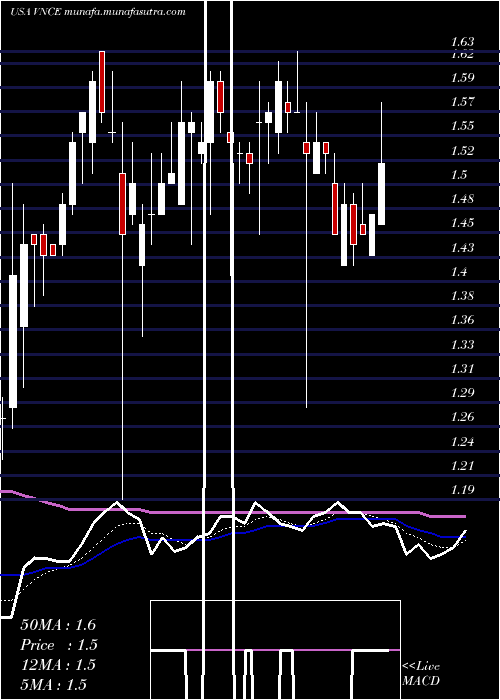Image resolution: width=500 pixels, height=700 pixels.
Task: Click the 1.36 price axis label
Action: click(x=462, y=320)
